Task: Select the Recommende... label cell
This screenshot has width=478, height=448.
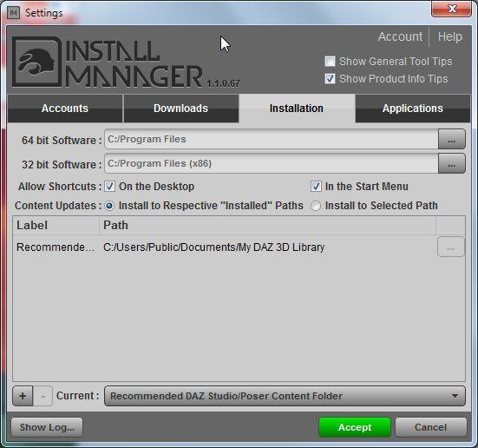Action: tap(56, 247)
